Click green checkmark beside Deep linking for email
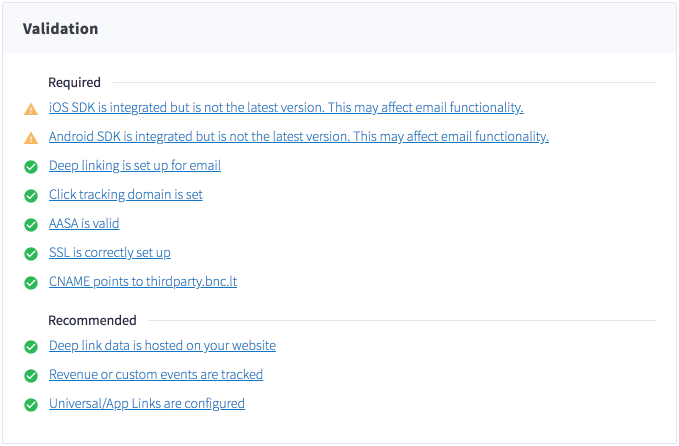The height and width of the screenshot is (446, 679). [31, 167]
